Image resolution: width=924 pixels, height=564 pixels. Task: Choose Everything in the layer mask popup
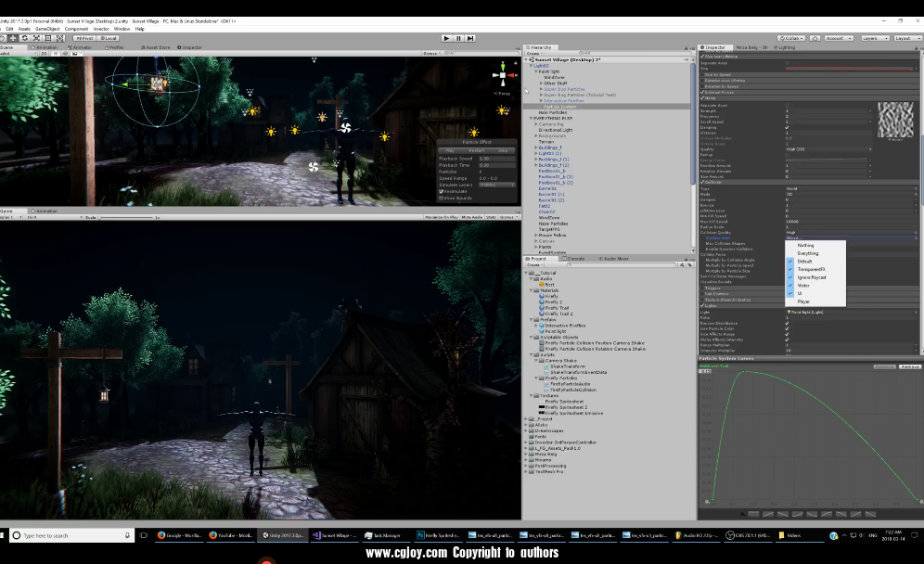tap(808, 253)
